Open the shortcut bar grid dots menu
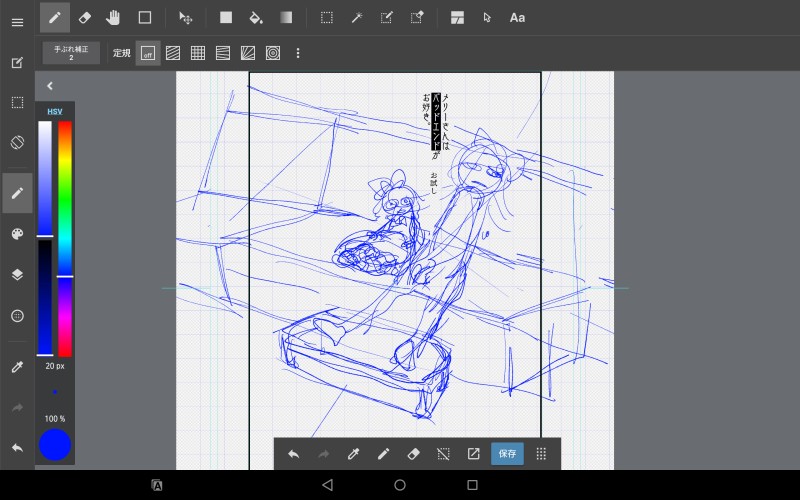800x500 pixels. pos(541,454)
